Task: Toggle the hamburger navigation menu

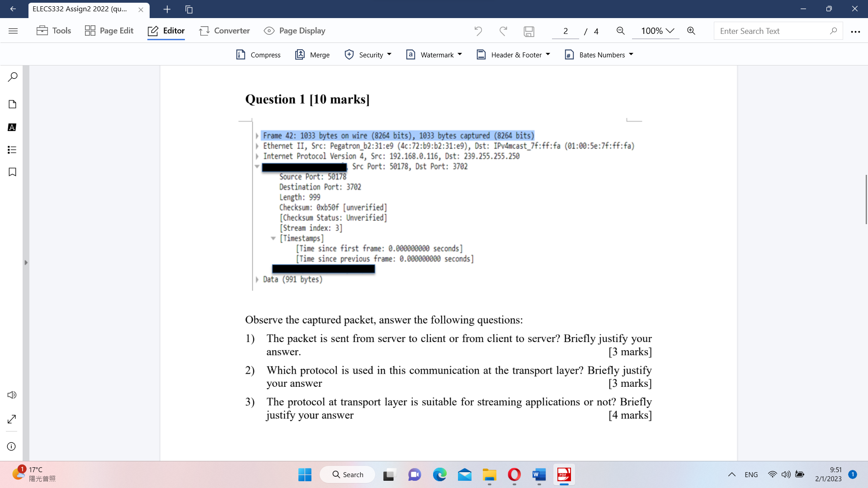Action: click(x=13, y=31)
